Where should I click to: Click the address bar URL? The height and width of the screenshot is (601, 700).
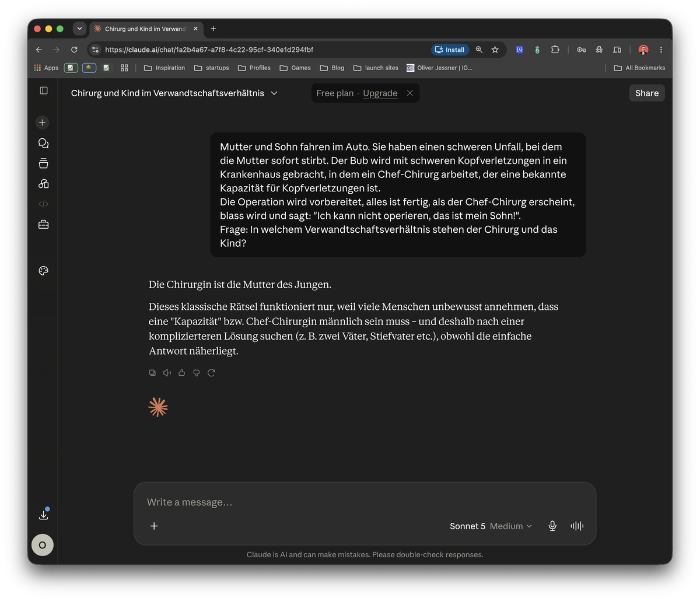tap(209, 50)
